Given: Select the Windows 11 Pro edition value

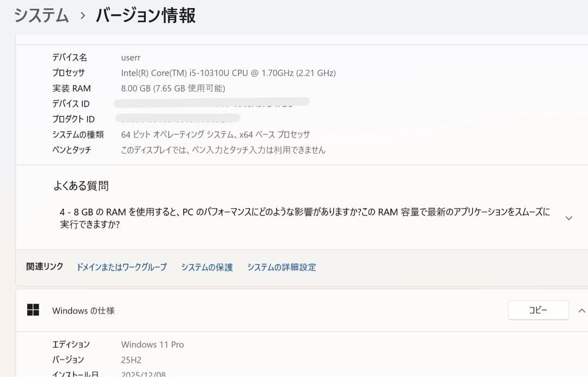Looking at the screenshot, I should tap(152, 345).
